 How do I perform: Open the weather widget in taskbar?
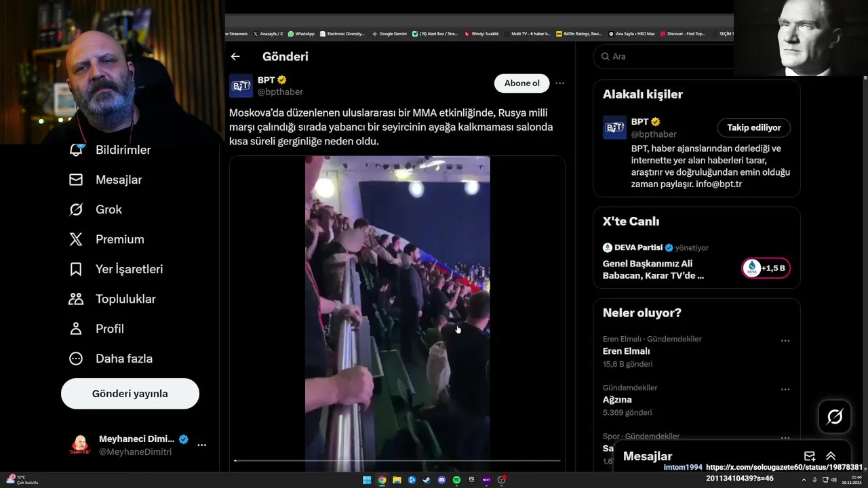pyautogui.click(x=22, y=480)
